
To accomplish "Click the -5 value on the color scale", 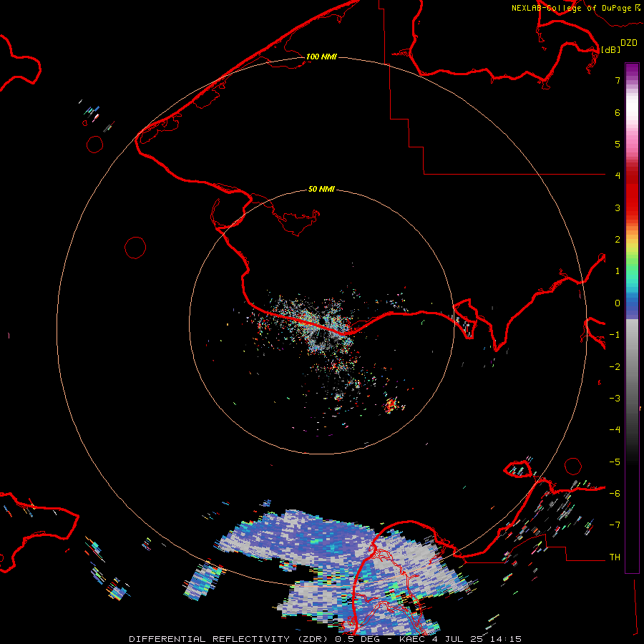I will (x=615, y=462).
